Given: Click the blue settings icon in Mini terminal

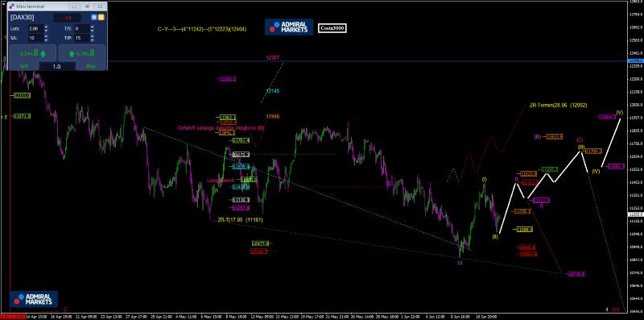Looking at the screenshot, I should pyautogui.click(x=94, y=17).
